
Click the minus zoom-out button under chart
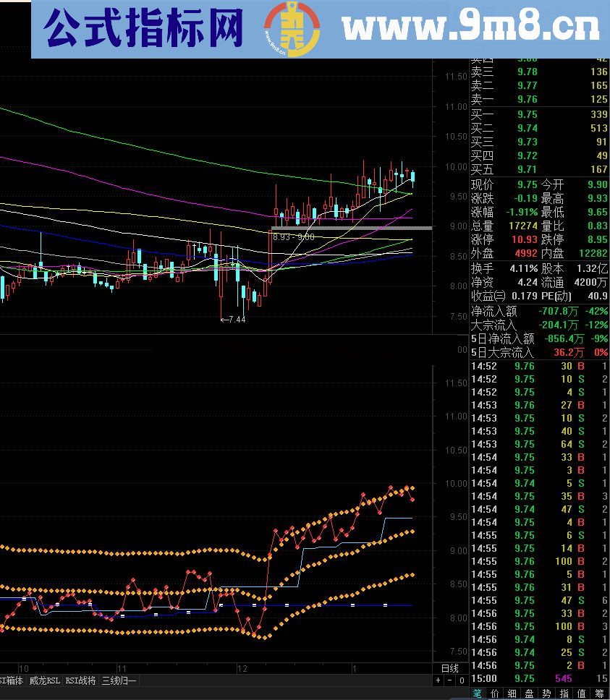pos(449,680)
